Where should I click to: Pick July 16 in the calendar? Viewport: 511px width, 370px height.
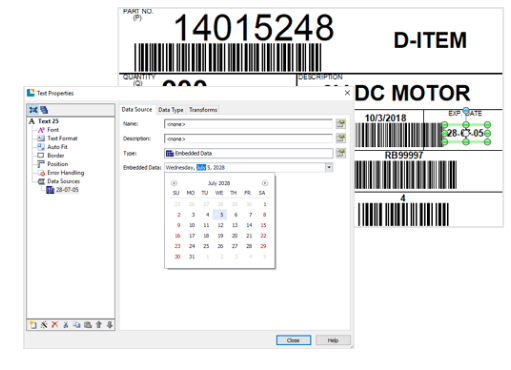pyautogui.click(x=177, y=236)
